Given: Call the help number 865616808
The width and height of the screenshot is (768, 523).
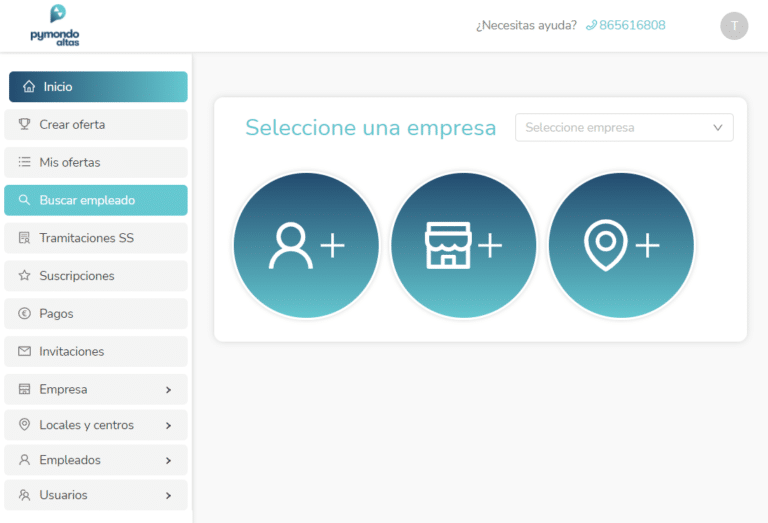Looking at the screenshot, I should pos(632,25).
